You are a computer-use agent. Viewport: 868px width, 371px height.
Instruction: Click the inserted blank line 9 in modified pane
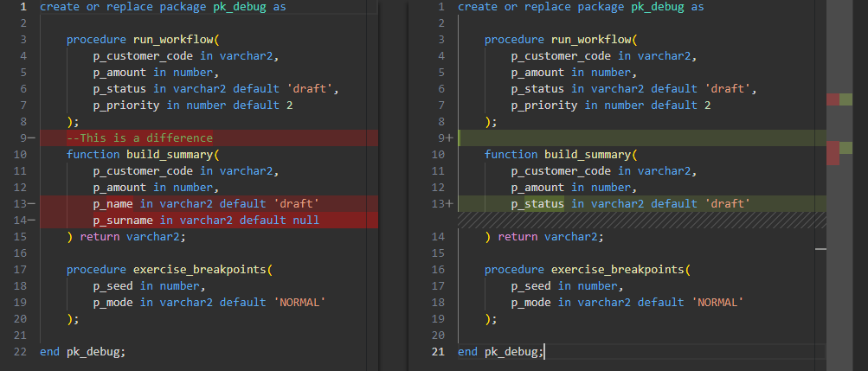pos(642,138)
